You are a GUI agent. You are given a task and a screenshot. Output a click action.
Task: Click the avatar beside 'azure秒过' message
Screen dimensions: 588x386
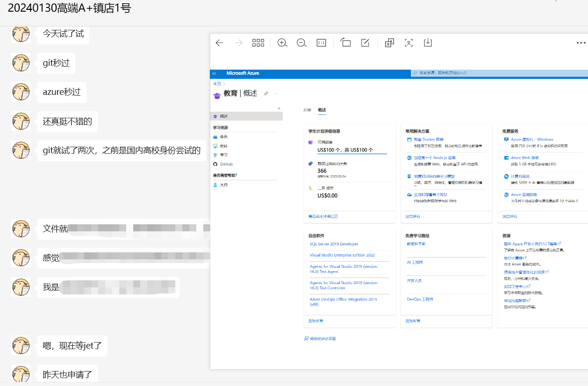[21, 92]
